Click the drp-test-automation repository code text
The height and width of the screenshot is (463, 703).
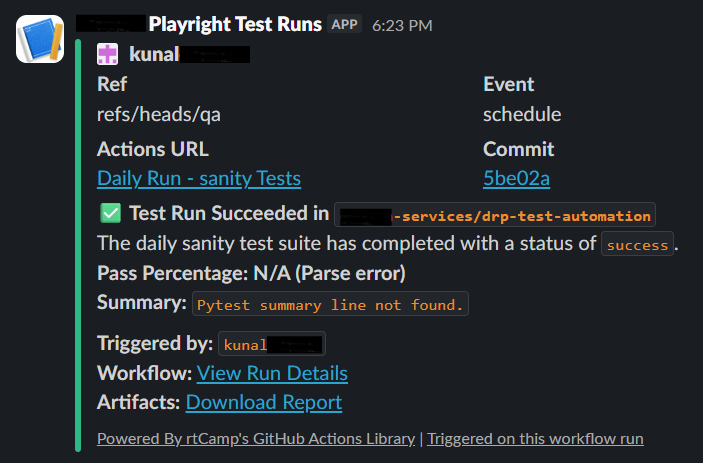tap(495, 215)
